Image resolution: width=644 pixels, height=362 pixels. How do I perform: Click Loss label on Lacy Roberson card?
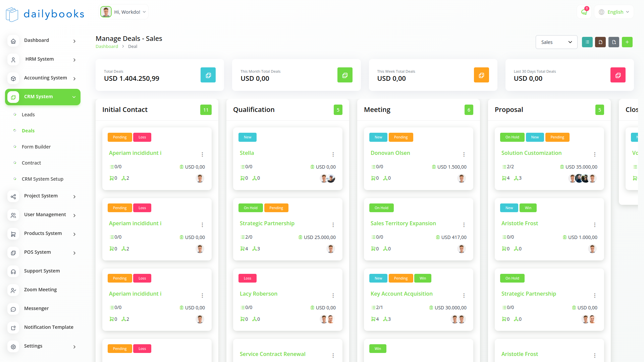[248, 278]
